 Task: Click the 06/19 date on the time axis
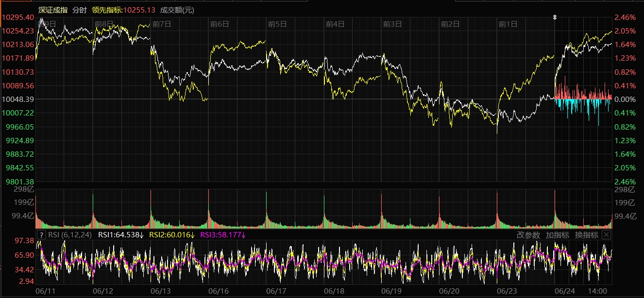[x=391, y=291]
